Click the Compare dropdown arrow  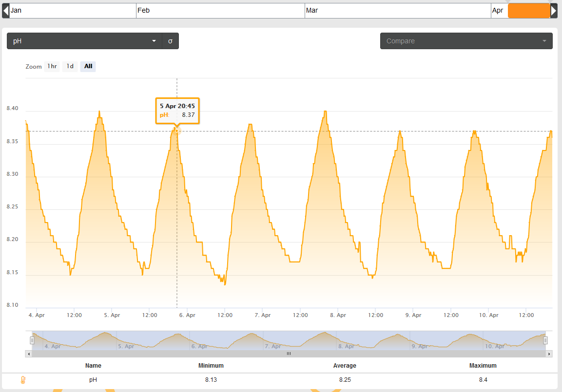tap(544, 41)
